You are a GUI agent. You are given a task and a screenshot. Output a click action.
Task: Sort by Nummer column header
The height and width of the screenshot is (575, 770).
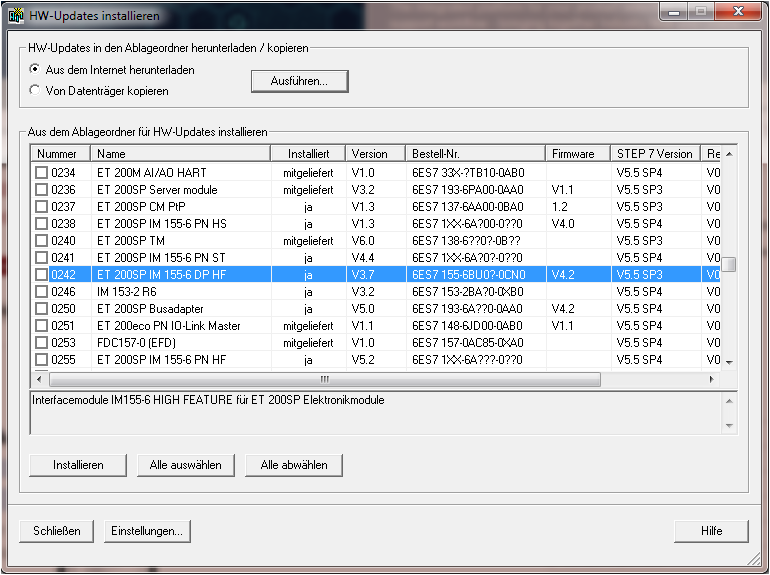pos(60,154)
